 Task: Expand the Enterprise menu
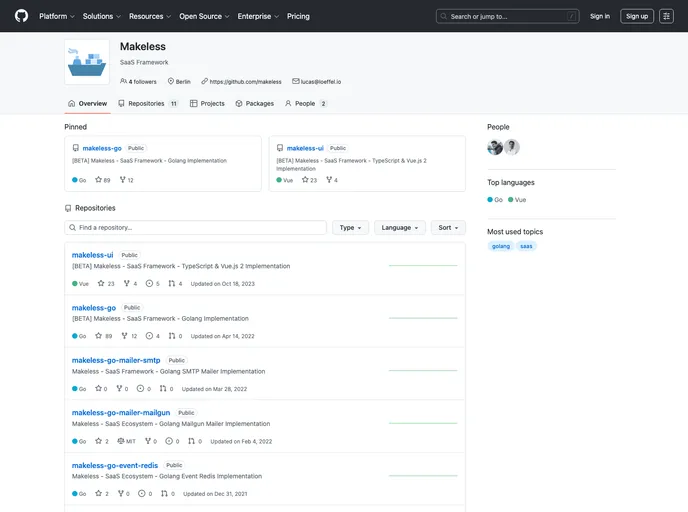(x=258, y=16)
